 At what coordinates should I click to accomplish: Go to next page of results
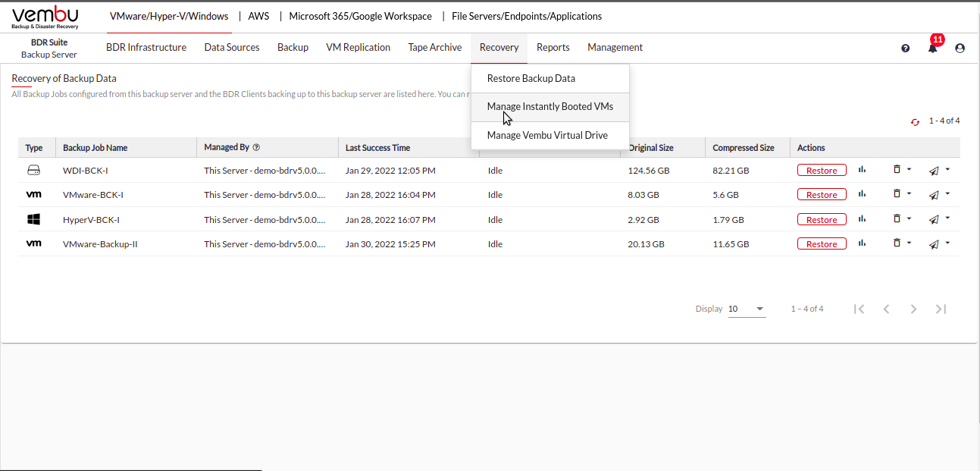click(913, 309)
